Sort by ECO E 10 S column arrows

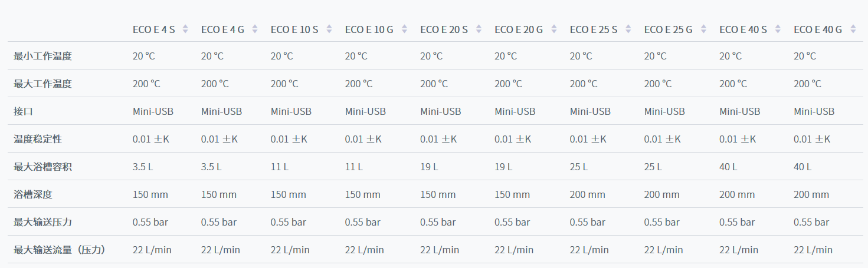329,29
